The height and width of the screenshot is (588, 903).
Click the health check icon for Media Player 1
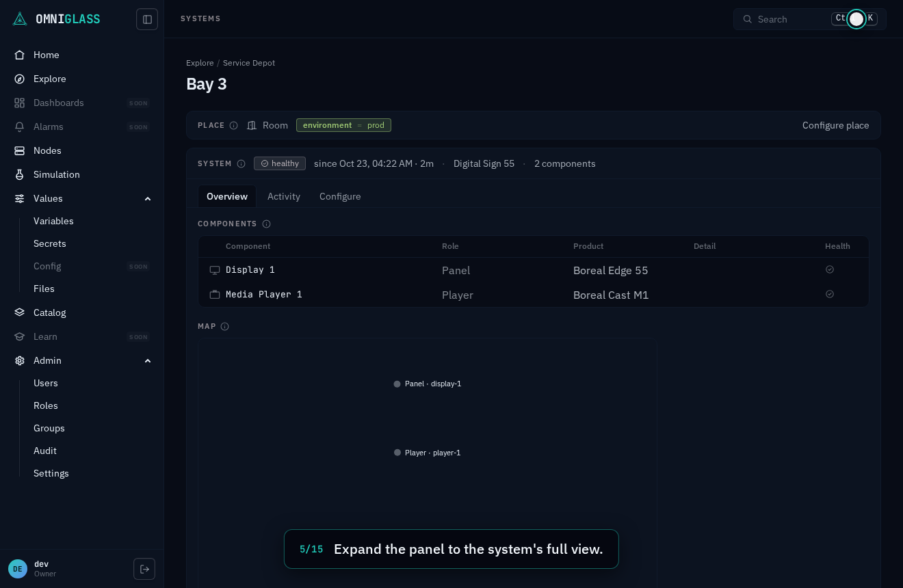pyautogui.click(x=830, y=294)
